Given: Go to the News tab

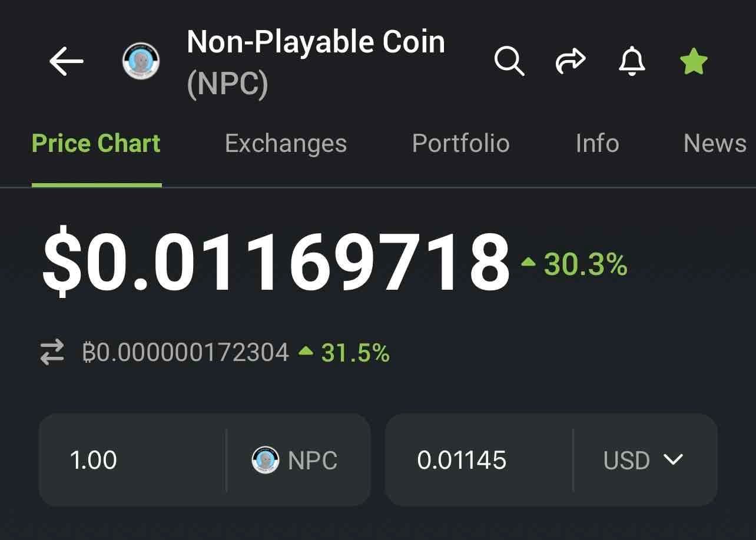Looking at the screenshot, I should (x=715, y=144).
